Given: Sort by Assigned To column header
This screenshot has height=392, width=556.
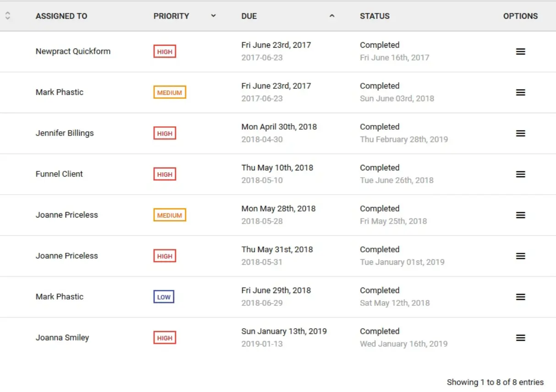Looking at the screenshot, I should [61, 16].
